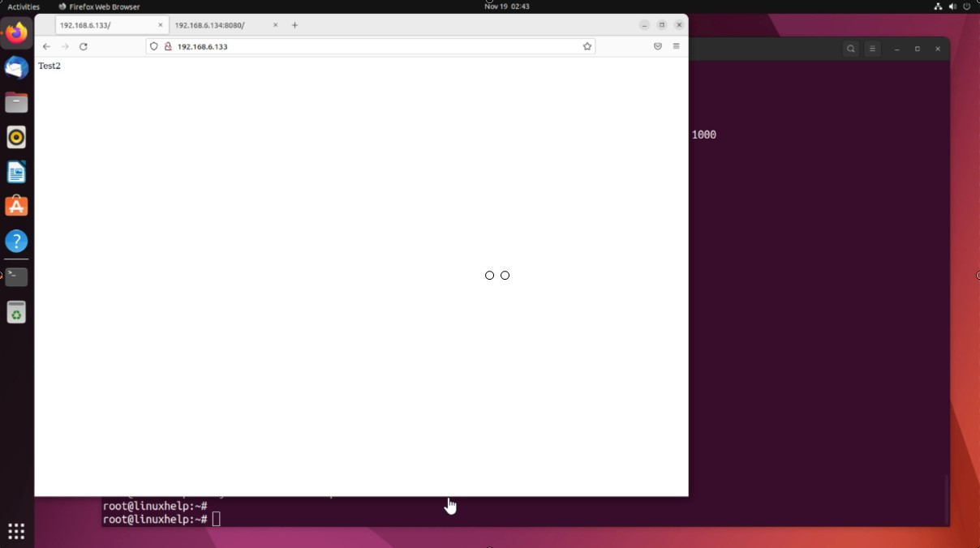Viewport: 980px width, 548px height.
Task: Click the Test2 text on page
Action: click(49, 66)
